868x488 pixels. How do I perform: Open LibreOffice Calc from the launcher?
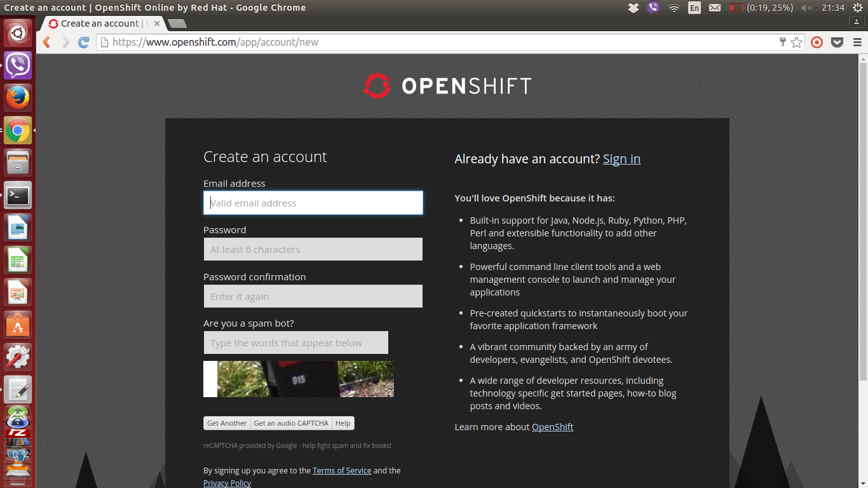tap(18, 260)
